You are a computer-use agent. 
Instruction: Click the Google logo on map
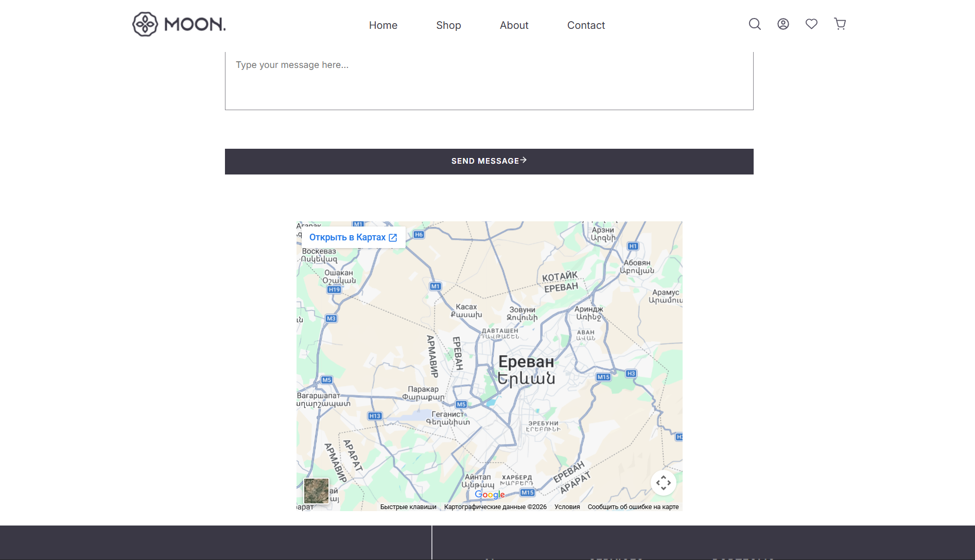point(490,495)
